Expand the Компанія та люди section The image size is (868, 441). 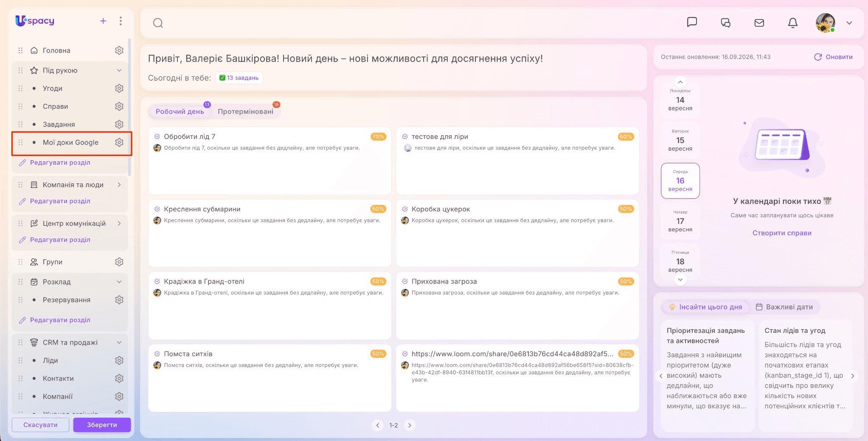pyautogui.click(x=119, y=185)
